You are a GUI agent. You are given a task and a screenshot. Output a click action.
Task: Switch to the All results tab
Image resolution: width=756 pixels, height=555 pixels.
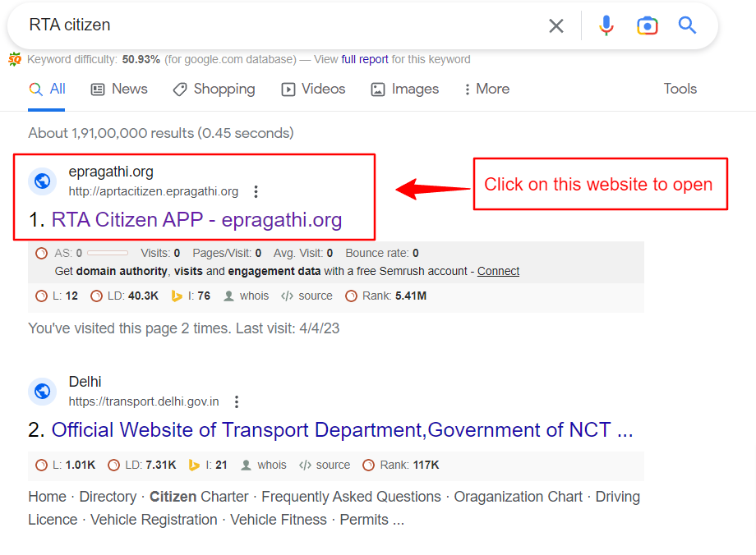click(47, 89)
